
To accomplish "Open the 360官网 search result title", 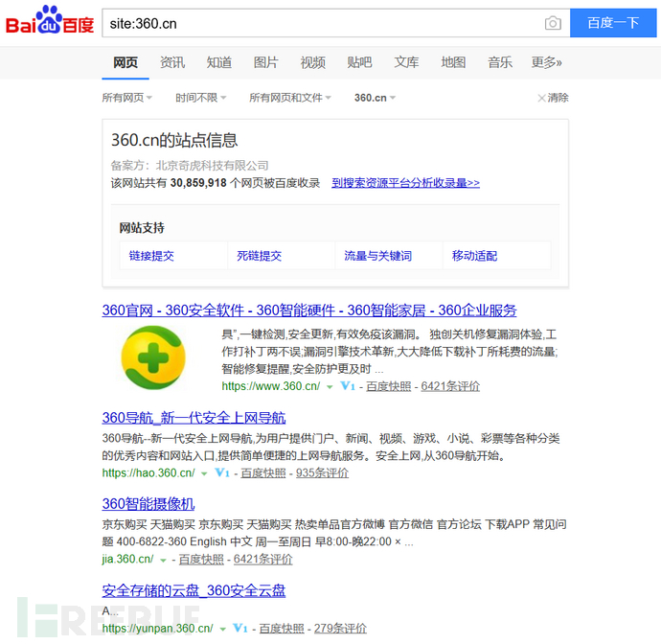I will point(309,310).
